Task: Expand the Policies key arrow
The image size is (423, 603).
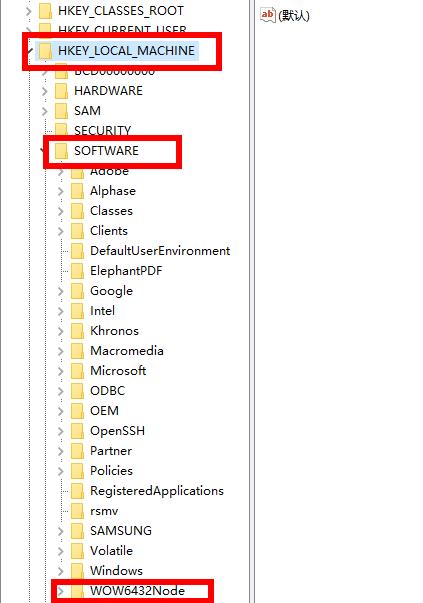Action: pyautogui.click(x=60, y=471)
